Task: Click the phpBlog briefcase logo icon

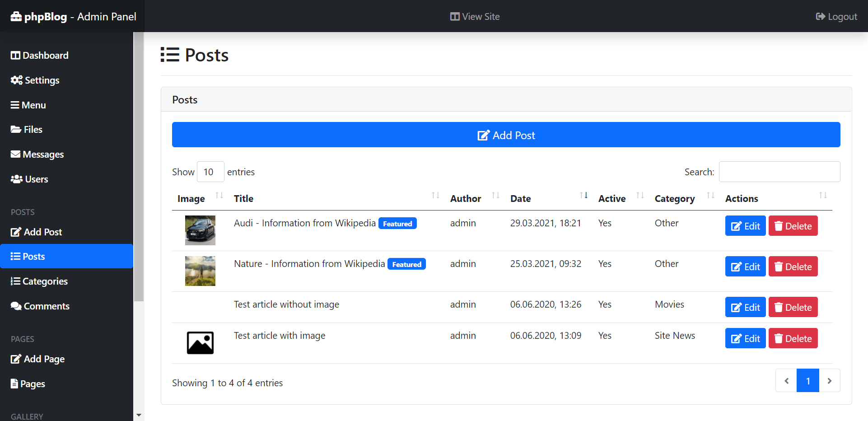Action: tap(16, 17)
